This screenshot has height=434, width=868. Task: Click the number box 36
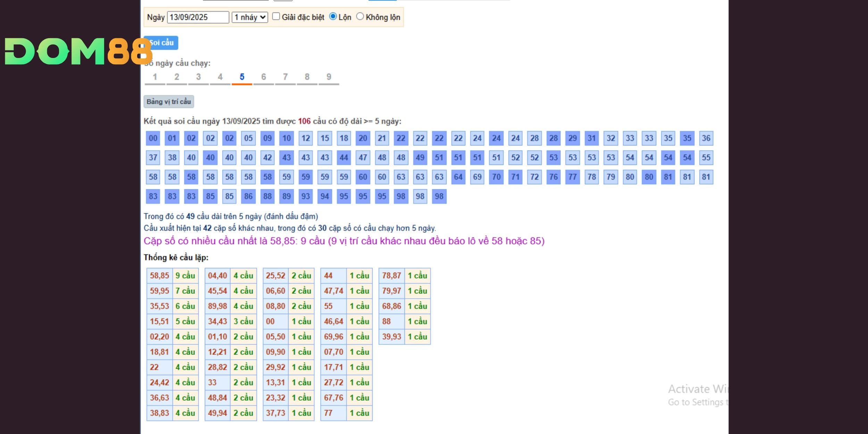[706, 138]
